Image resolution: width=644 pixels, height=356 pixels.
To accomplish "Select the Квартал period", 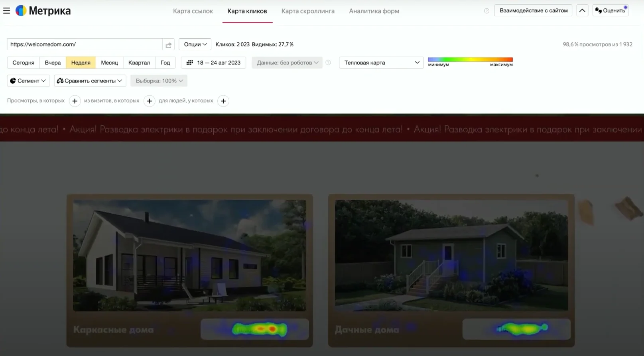I will [139, 63].
